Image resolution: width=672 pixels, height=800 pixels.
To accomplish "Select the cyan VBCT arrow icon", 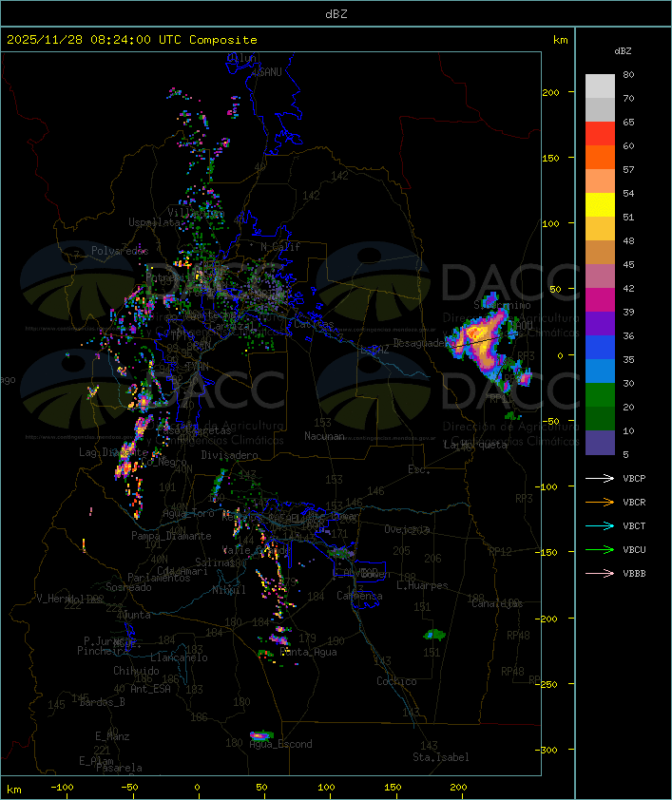I will point(600,525).
